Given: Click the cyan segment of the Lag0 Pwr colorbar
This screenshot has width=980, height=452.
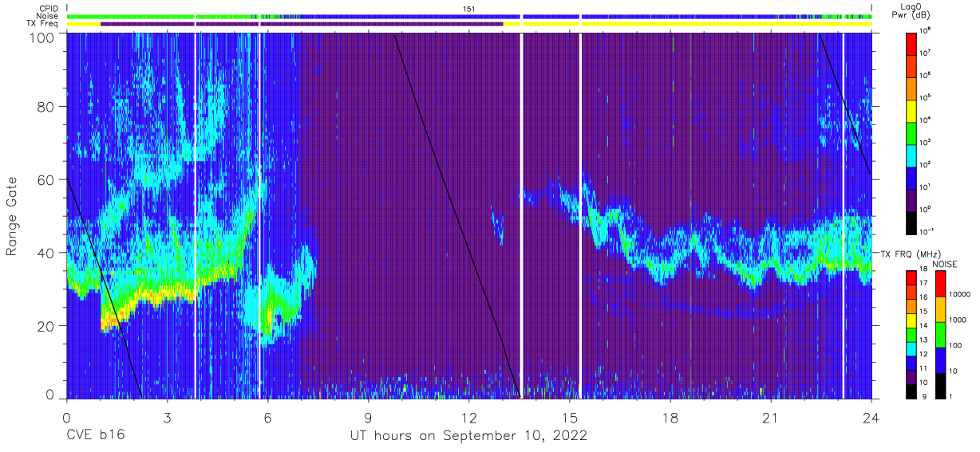Looking at the screenshot, I should (x=911, y=154).
